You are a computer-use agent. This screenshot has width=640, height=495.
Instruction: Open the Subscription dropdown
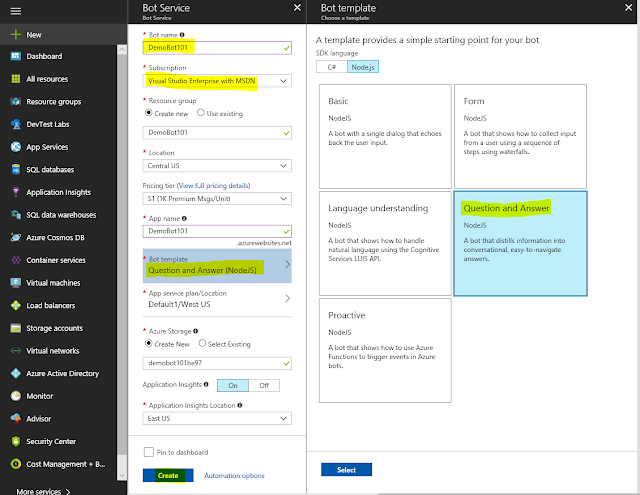(217, 81)
